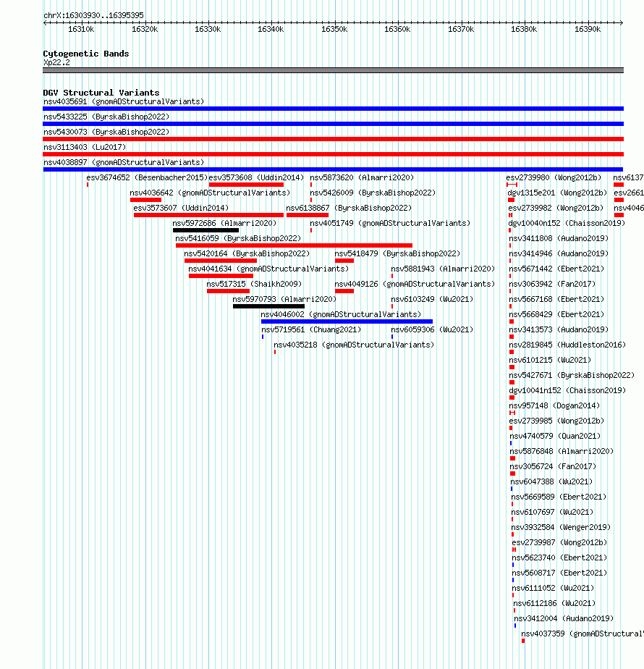The width and height of the screenshot is (644, 669).
Task: Click the nsv3413573 Audano2019 label
Action: [x=559, y=330]
